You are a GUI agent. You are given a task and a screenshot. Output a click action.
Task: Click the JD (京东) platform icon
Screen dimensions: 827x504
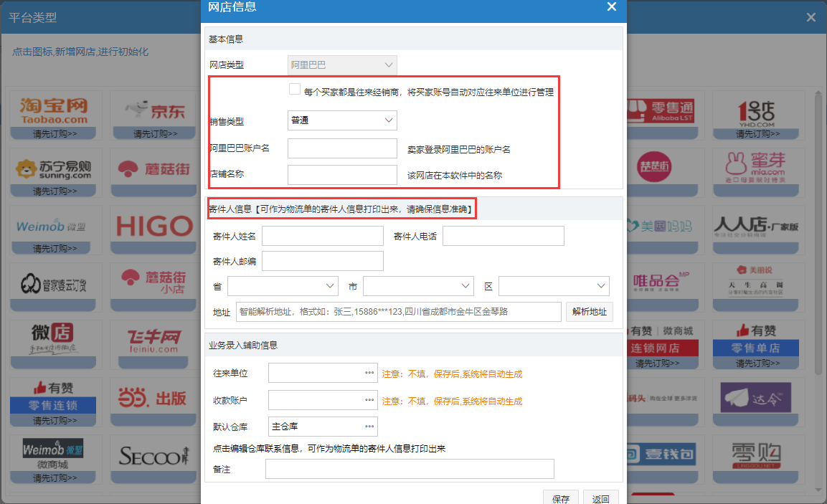[154, 110]
